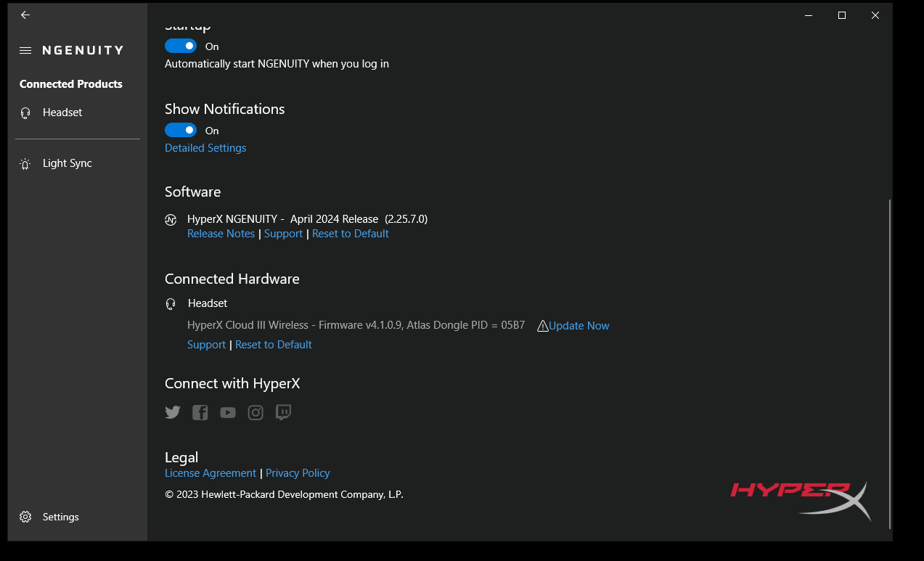Turn off the Startup toggle
Viewport: 924px width, 561px height.
(x=181, y=46)
